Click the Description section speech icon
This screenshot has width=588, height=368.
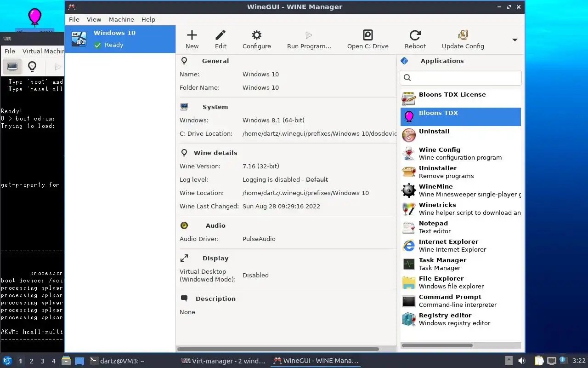(184, 299)
